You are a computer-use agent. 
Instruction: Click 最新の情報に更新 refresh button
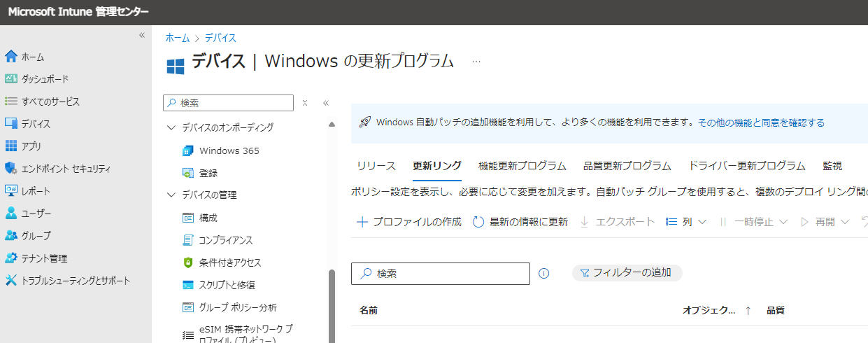point(520,222)
